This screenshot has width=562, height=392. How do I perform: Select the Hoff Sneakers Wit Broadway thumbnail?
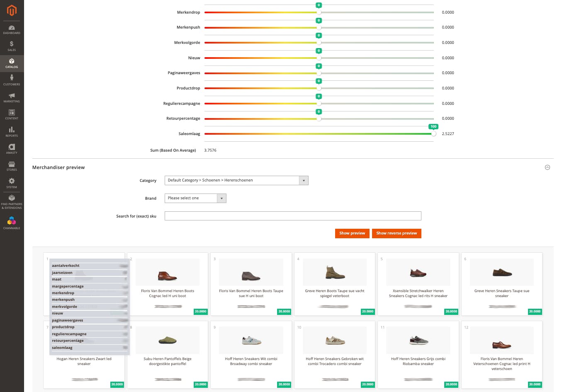pos(251,340)
